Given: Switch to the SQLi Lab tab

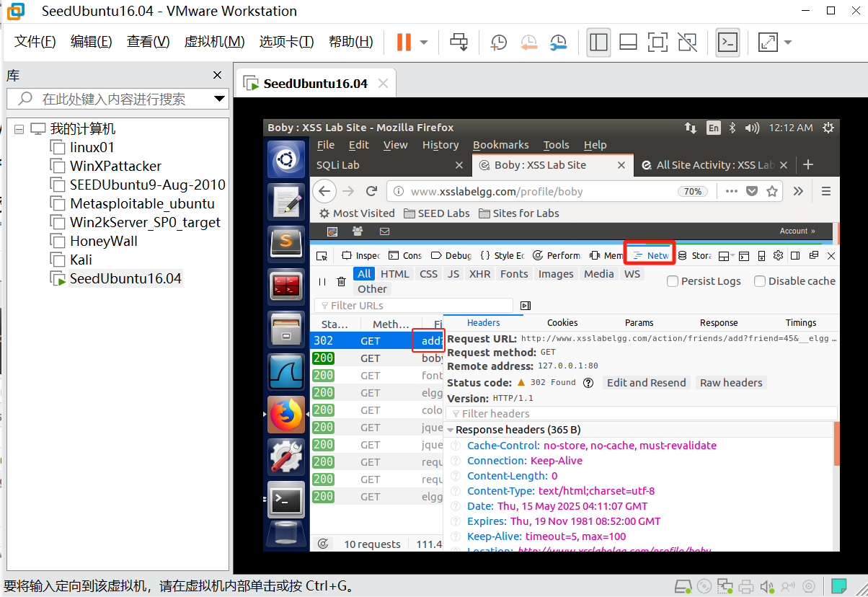Looking at the screenshot, I should click(x=391, y=165).
